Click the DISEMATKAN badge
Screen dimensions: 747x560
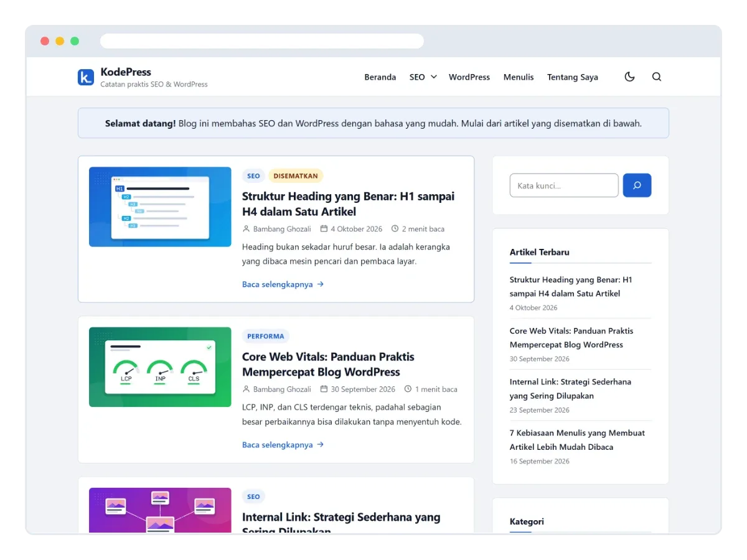click(x=296, y=176)
